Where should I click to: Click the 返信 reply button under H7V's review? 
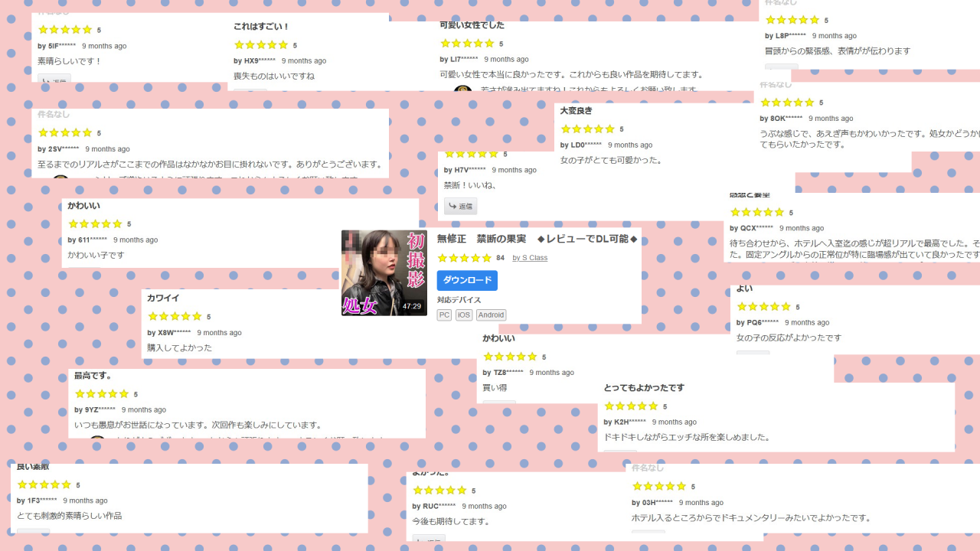pos(461,206)
